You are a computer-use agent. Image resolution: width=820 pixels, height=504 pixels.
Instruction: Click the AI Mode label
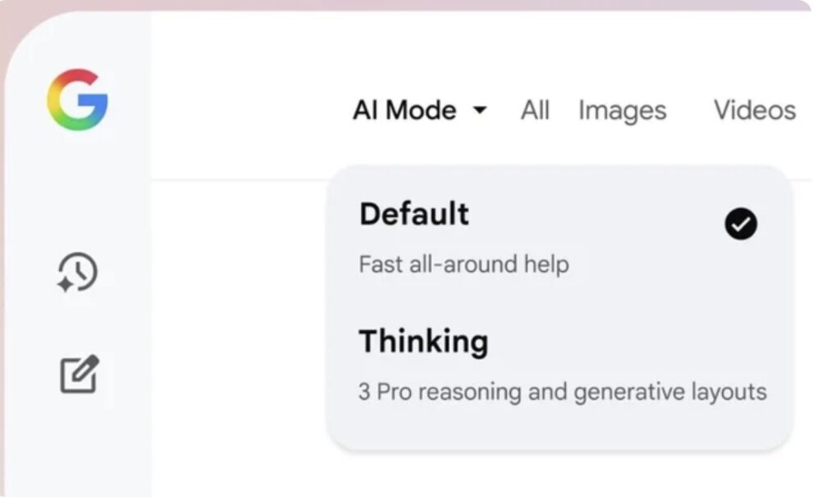click(404, 110)
